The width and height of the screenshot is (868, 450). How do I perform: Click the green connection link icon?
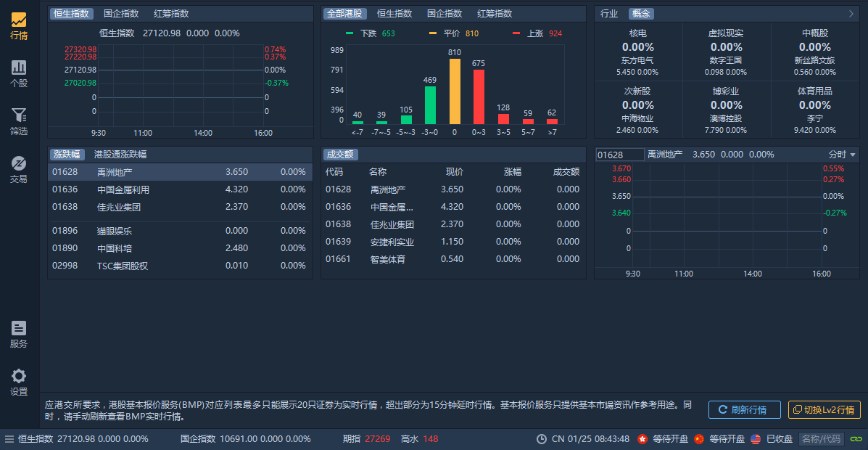click(x=855, y=439)
